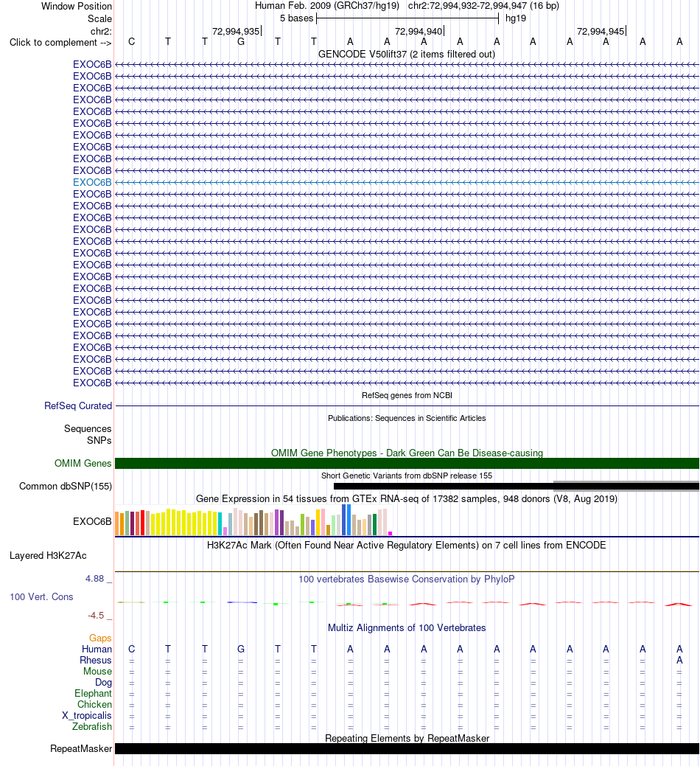
Task: Click the Layered H3K27Ac label
Action: point(48,555)
